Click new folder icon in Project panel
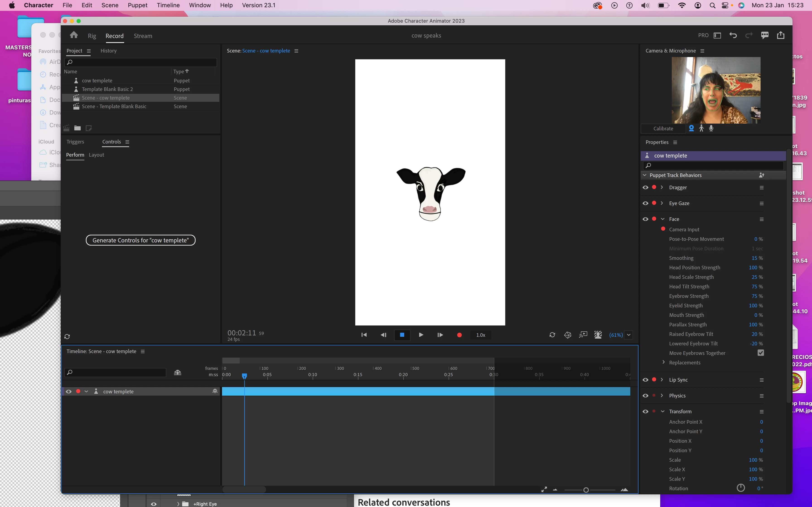 (x=77, y=128)
